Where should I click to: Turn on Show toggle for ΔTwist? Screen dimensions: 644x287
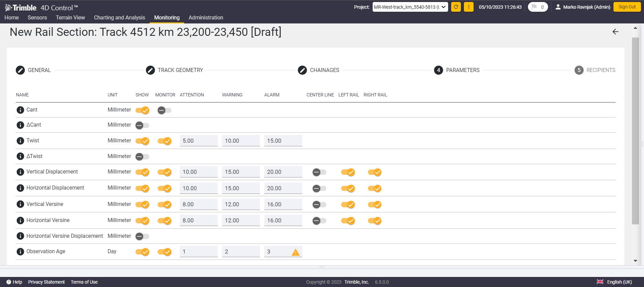pos(142,157)
